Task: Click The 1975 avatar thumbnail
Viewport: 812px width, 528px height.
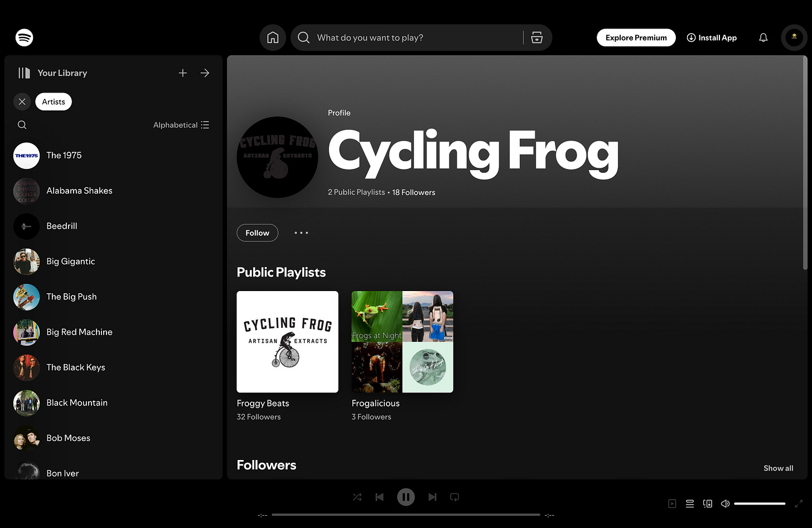Action: coord(27,156)
